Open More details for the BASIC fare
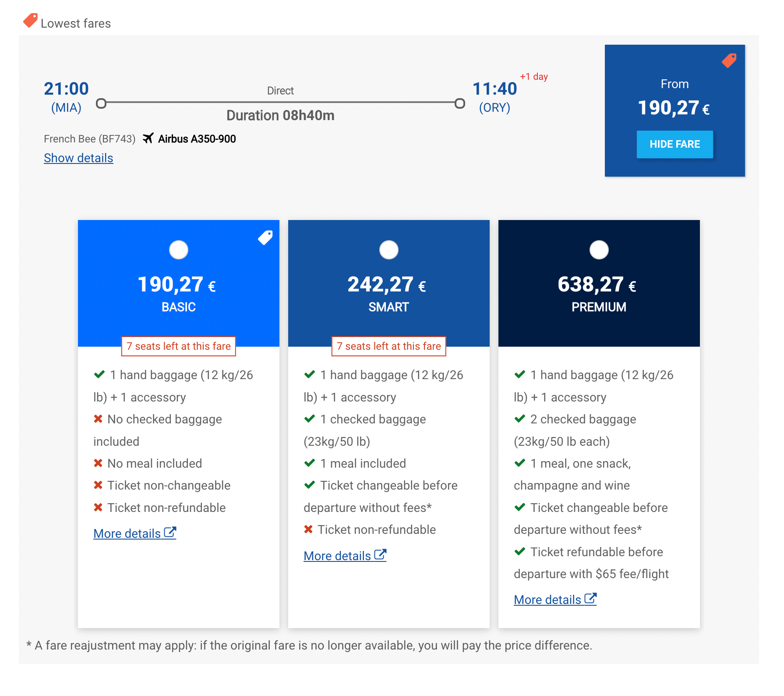 click(127, 533)
